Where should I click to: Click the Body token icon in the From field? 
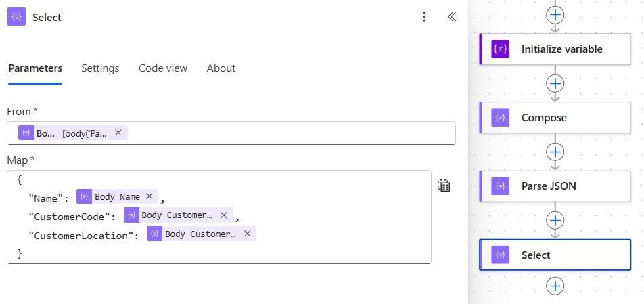[x=26, y=133]
